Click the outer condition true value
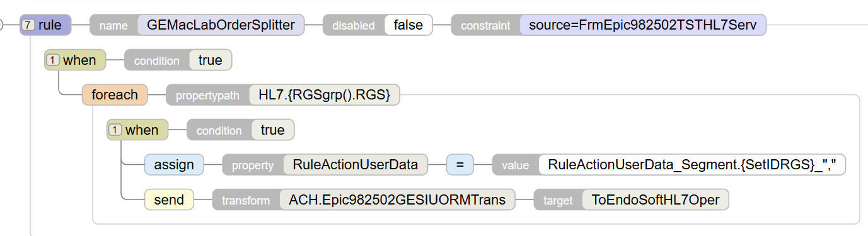 pyautogui.click(x=211, y=60)
